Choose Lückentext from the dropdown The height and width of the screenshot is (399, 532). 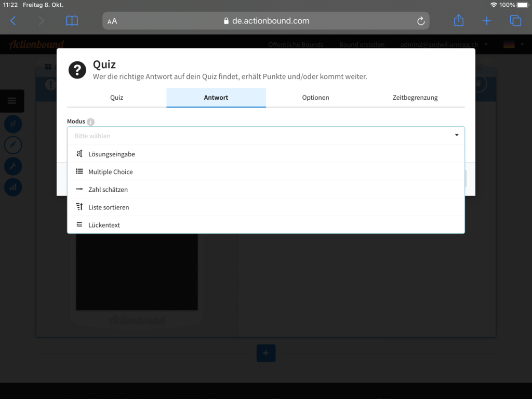click(x=104, y=225)
